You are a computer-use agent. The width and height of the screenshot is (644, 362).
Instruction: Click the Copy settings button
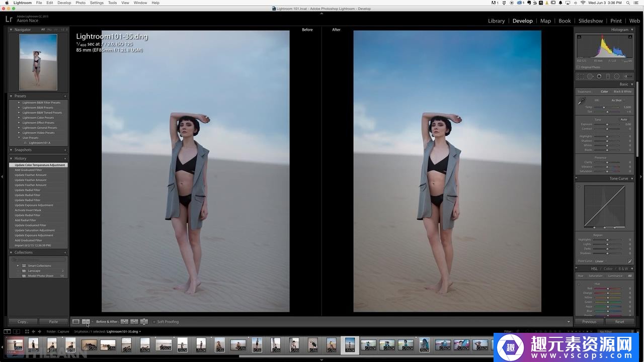(23, 322)
